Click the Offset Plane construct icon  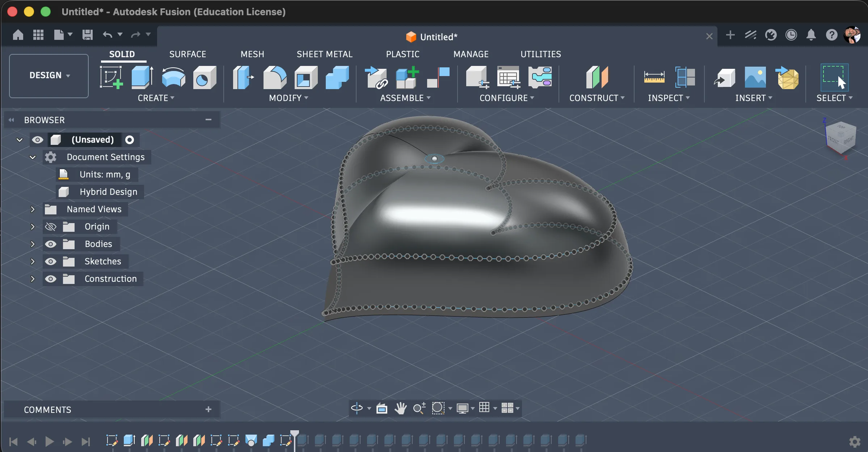tap(597, 77)
